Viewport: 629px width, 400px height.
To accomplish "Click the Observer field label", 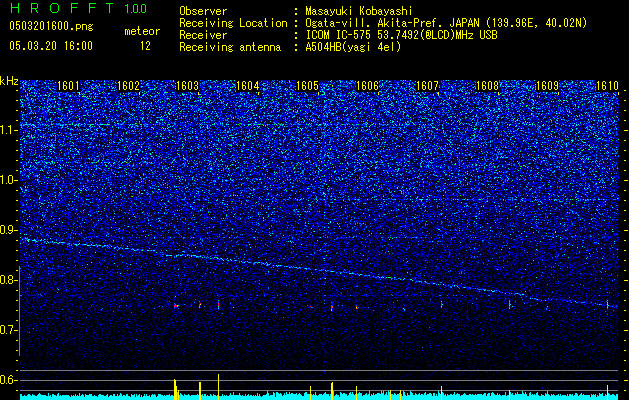I will click(x=203, y=11).
